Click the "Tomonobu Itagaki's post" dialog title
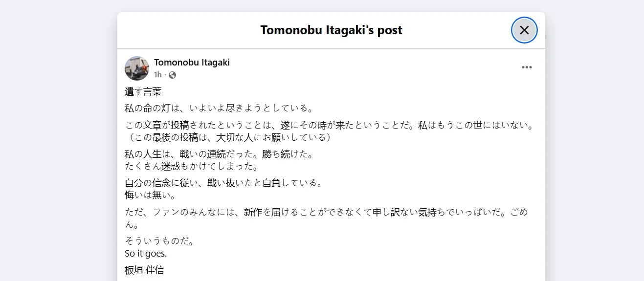Image resolution: width=644 pixels, height=281 pixels. pos(331,30)
